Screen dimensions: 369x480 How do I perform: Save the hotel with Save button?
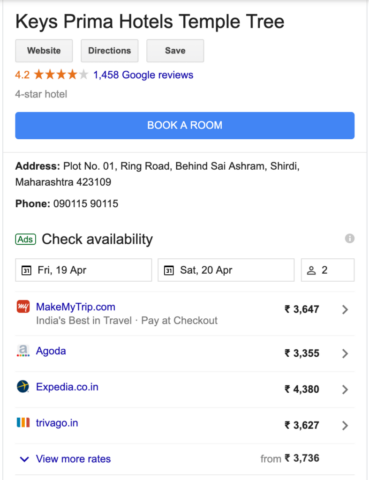[175, 51]
